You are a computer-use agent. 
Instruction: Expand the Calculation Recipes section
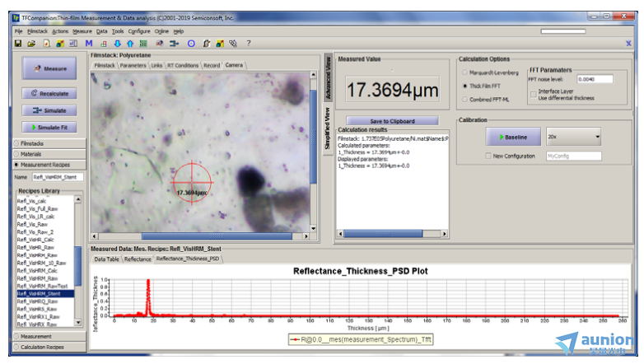click(x=49, y=348)
